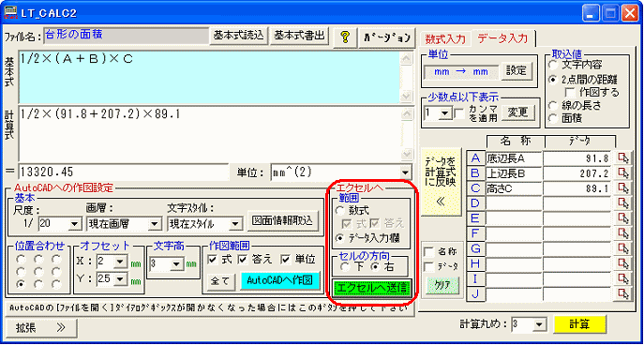The height and width of the screenshot is (345, 644).
Task: Pick from drawing icon for row I
Action: (624, 279)
